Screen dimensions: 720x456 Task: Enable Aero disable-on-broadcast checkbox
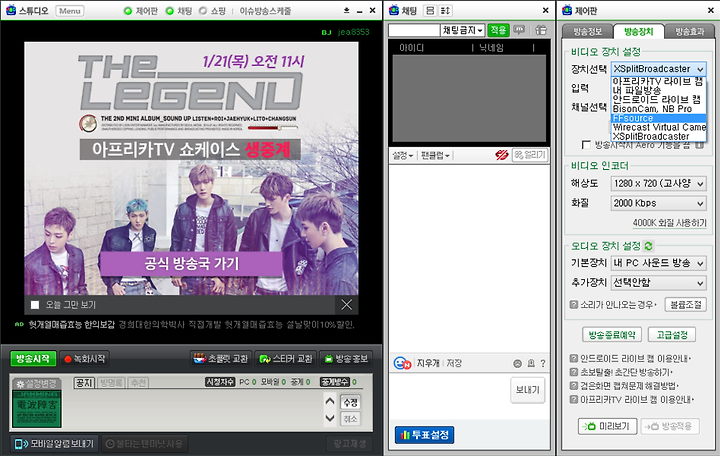pyautogui.click(x=586, y=145)
